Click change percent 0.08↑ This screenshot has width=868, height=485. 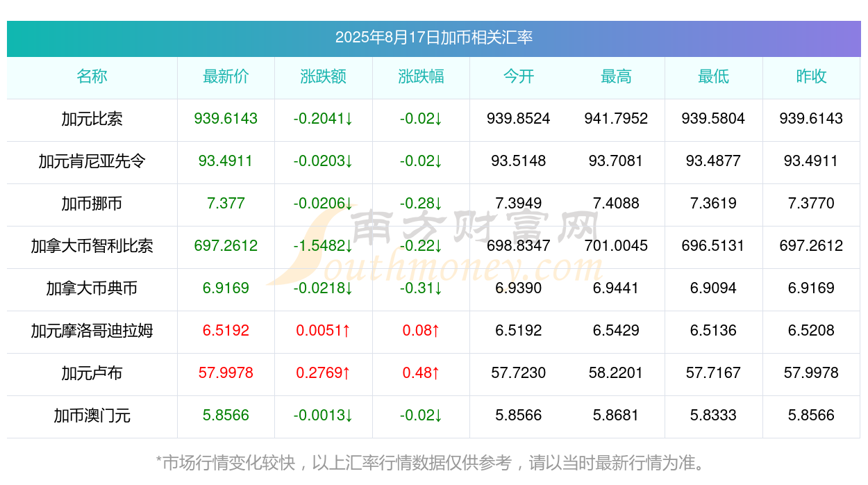421,331
